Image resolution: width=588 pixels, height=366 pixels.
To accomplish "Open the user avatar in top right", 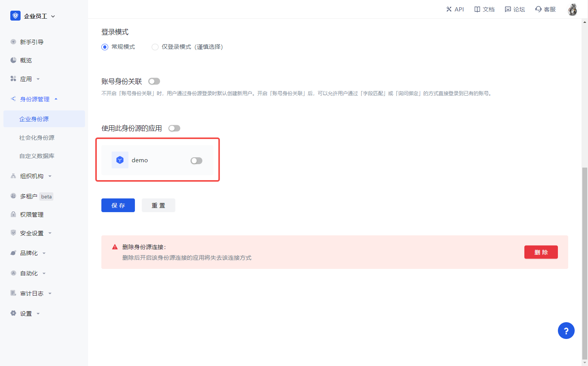I will (x=572, y=10).
